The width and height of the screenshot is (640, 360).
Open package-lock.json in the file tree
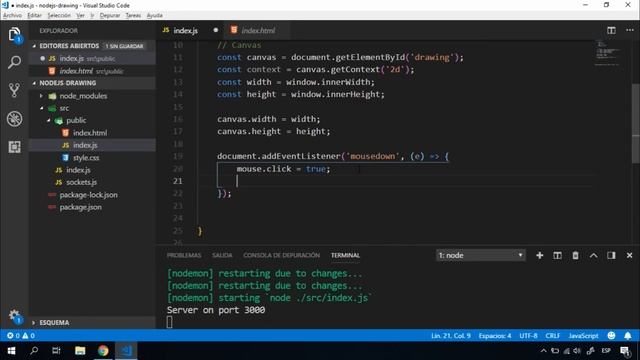click(88, 195)
